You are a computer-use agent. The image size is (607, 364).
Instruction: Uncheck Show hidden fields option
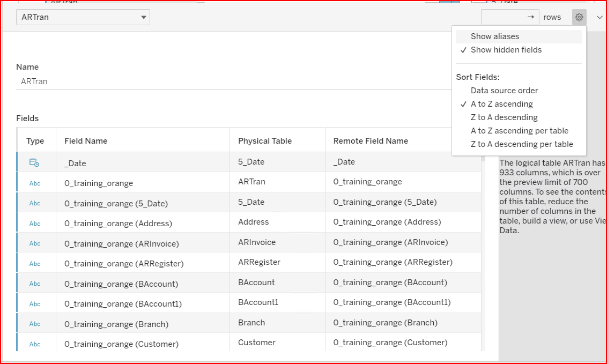click(506, 50)
